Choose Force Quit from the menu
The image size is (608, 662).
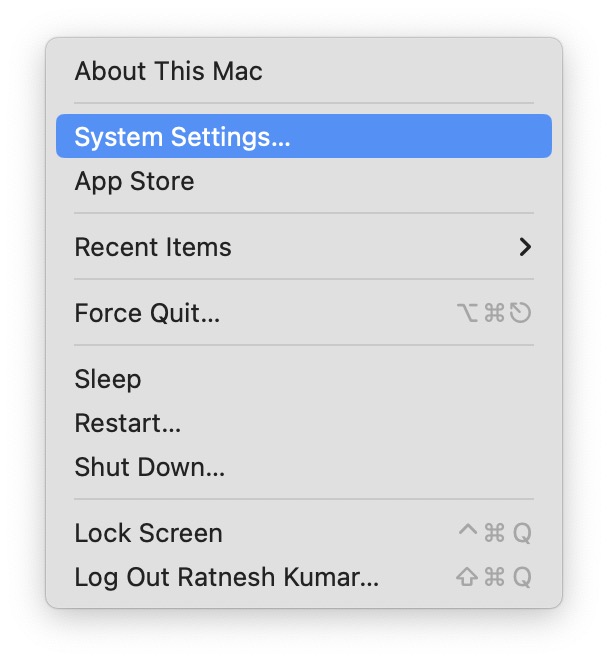coord(147,313)
